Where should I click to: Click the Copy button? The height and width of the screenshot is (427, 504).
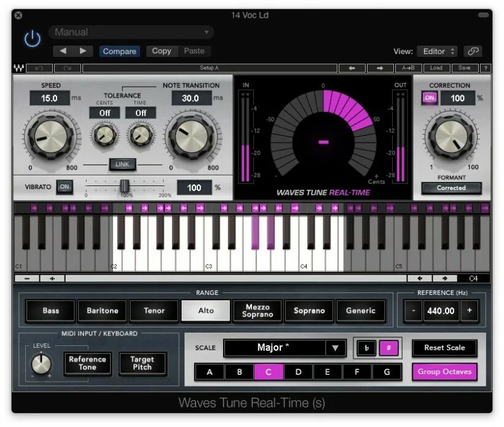pyautogui.click(x=162, y=51)
